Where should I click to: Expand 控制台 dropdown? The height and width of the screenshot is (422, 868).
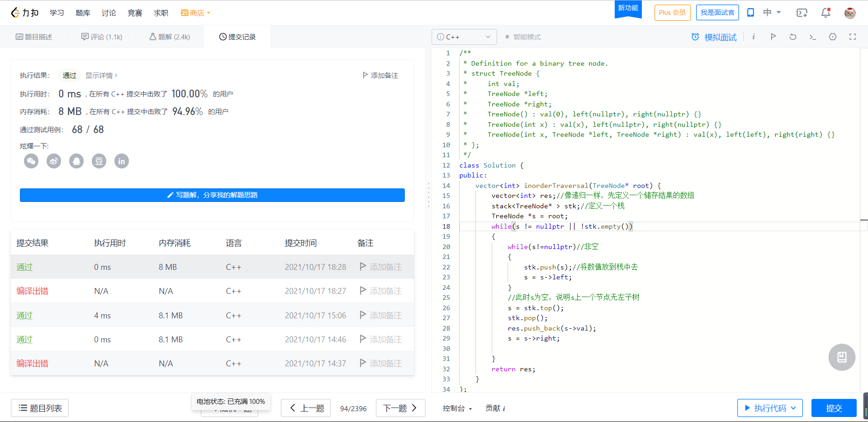coord(457,408)
